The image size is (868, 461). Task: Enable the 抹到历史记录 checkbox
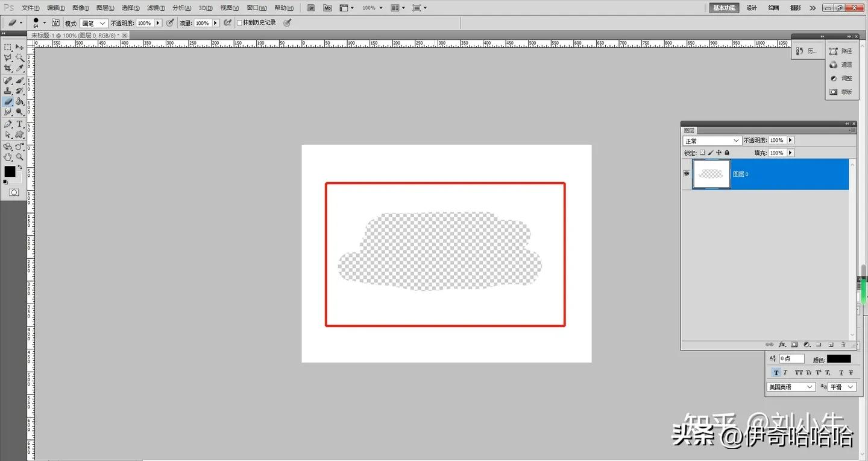point(239,22)
